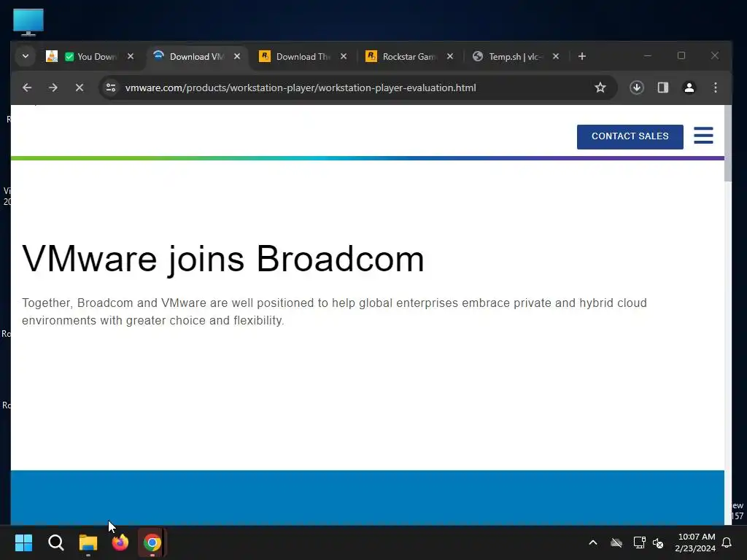Switch to the You Down tab
Viewport: 747px width, 560px height.
(90, 57)
